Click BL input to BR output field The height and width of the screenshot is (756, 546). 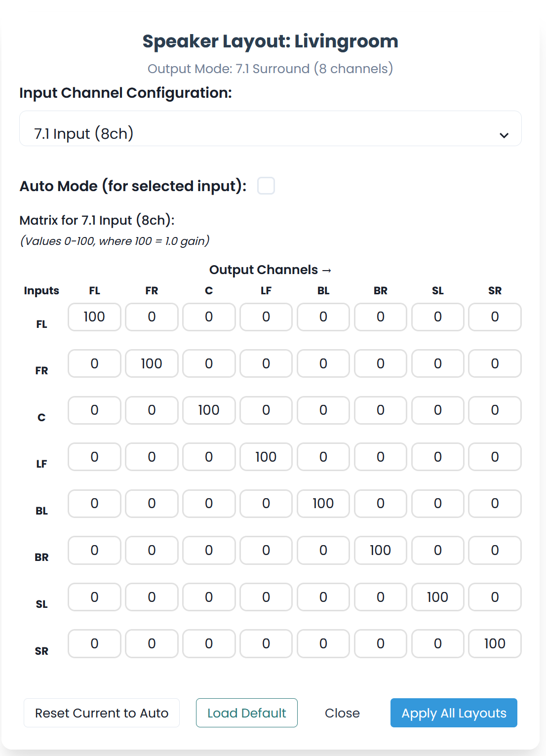(381, 504)
